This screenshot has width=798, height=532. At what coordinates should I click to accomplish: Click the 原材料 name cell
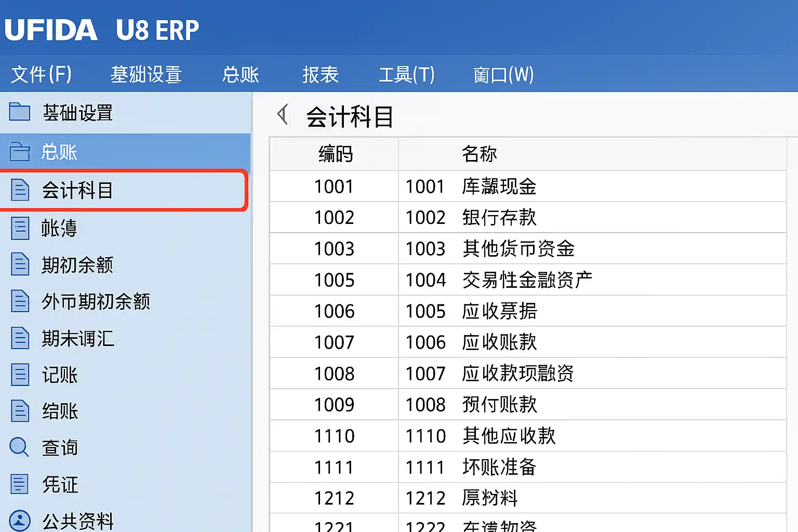coord(592,498)
